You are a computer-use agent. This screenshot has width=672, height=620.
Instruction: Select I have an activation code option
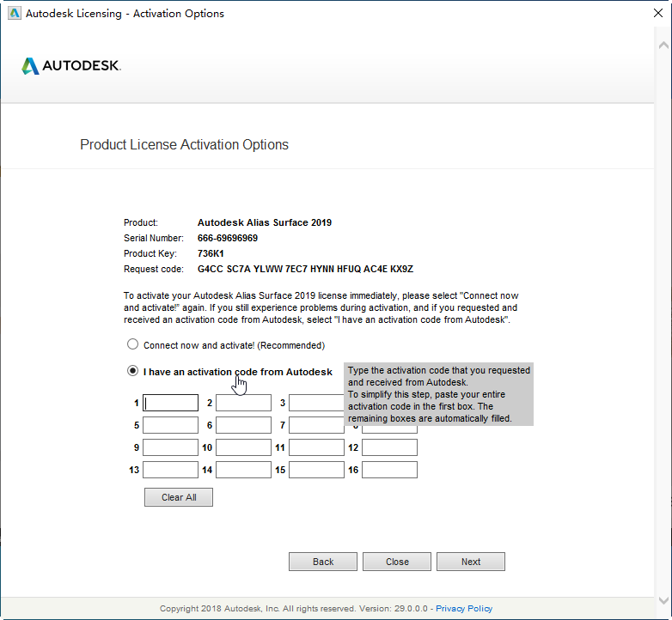tap(133, 371)
